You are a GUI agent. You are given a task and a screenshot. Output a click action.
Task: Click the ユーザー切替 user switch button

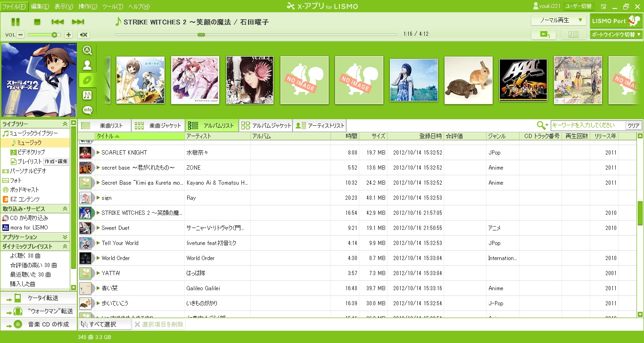point(579,6)
